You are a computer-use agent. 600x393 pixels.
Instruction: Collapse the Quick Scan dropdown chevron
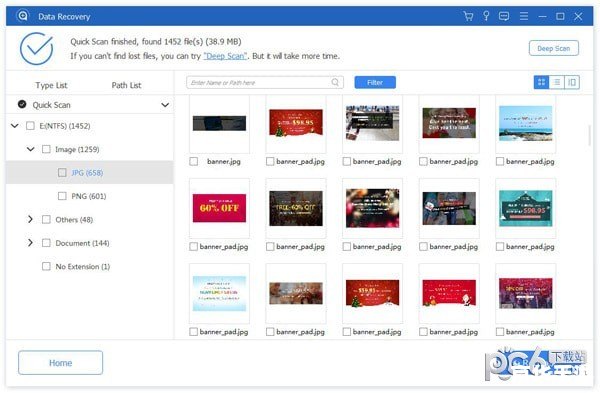tap(165, 105)
